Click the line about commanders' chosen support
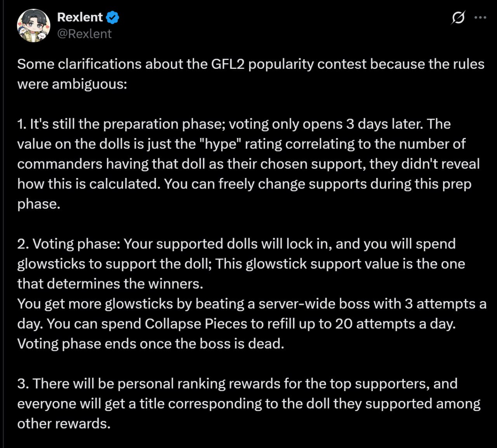Viewport: 497px width, 448px height. point(248,164)
